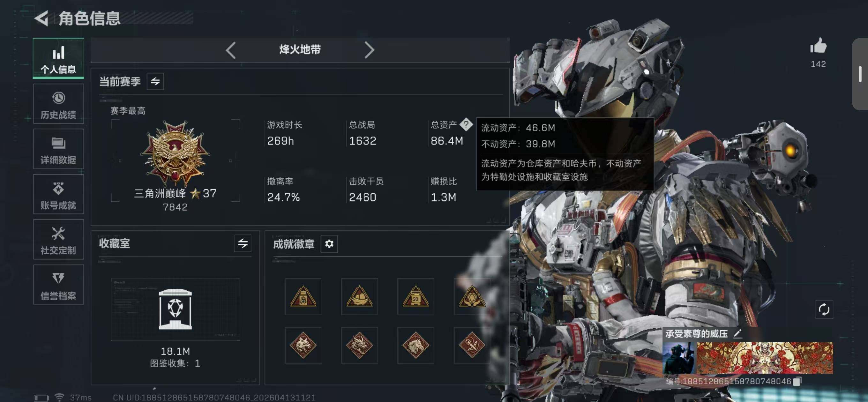Image resolution: width=868 pixels, height=402 pixels.
Task: Open the 信誉档案 sidebar icon
Action: coord(58,285)
